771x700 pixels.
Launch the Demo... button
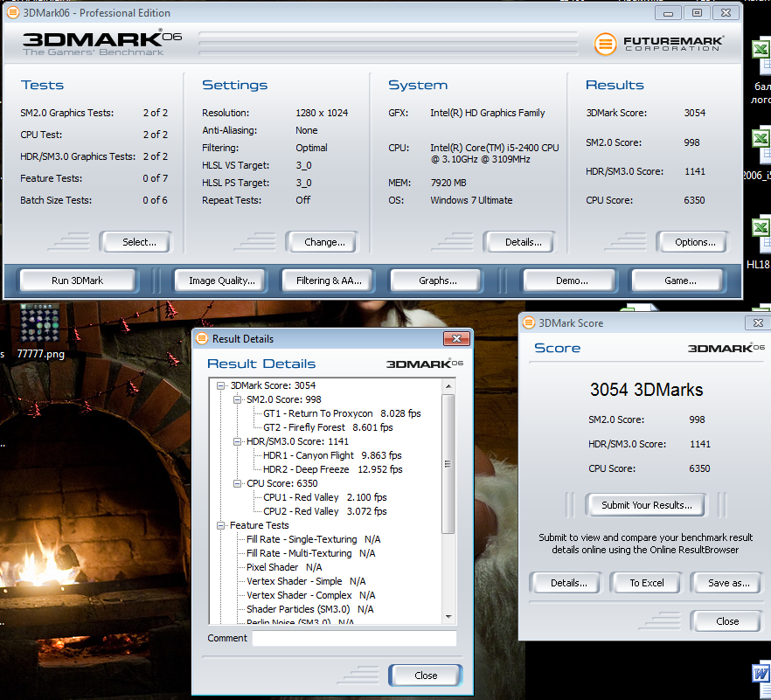pos(570,281)
